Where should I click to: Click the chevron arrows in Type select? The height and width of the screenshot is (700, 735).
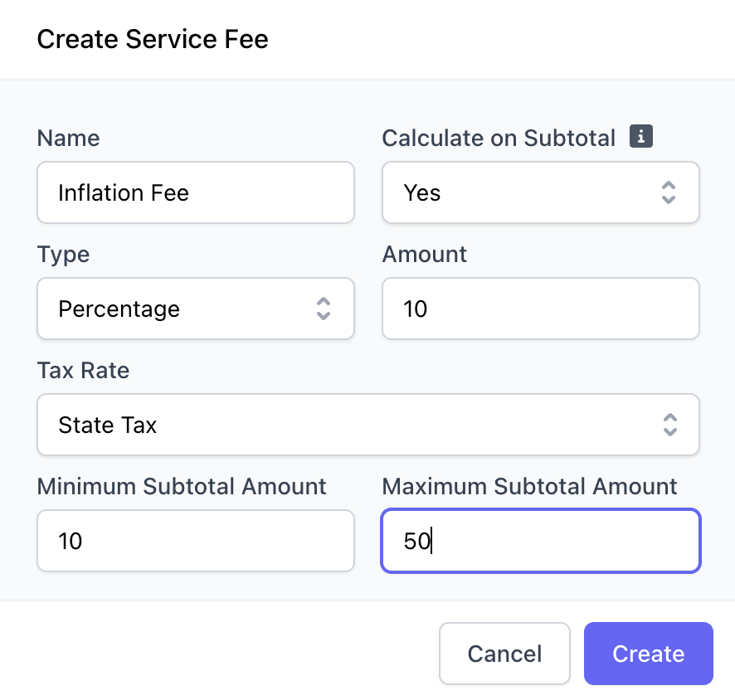pos(324,309)
